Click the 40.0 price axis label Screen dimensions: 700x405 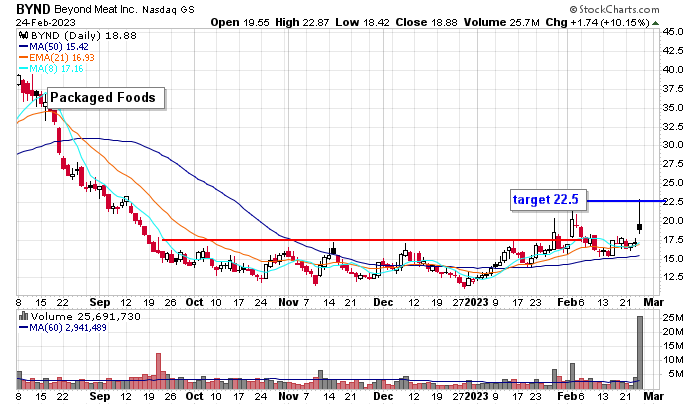pyautogui.click(x=673, y=70)
